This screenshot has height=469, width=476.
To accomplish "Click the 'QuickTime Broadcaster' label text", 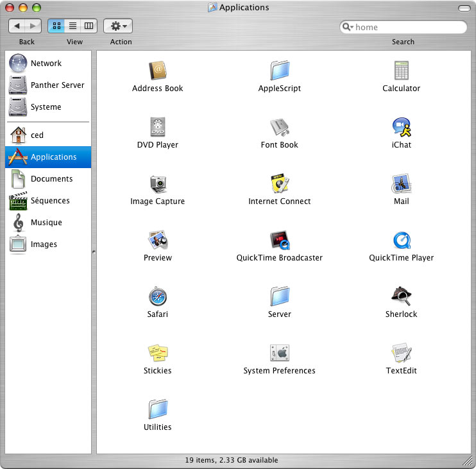I will click(x=280, y=258).
